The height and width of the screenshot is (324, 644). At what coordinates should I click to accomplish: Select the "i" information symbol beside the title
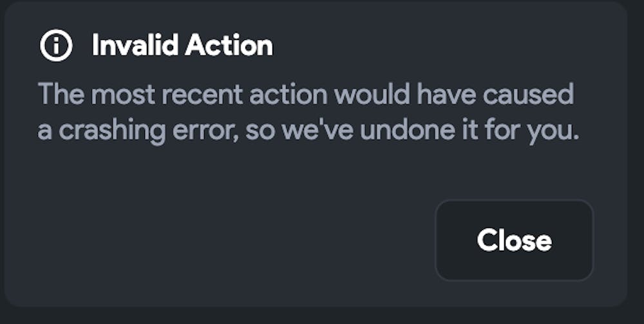point(56,46)
